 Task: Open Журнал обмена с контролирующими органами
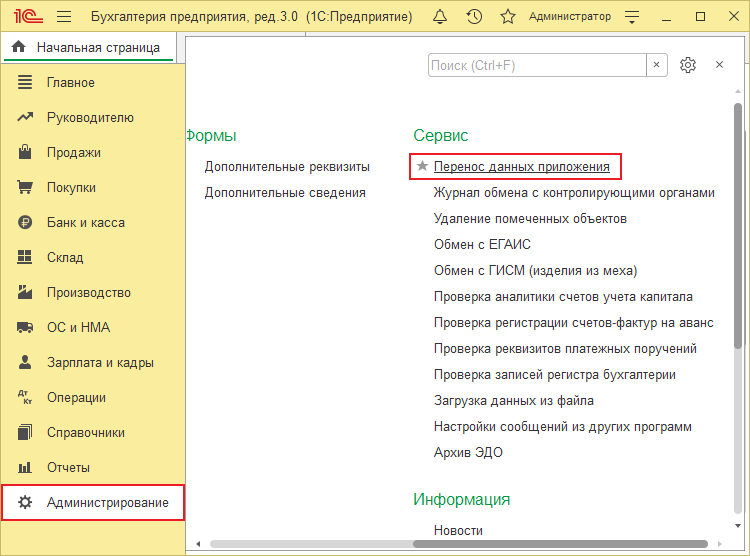pyautogui.click(x=574, y=193)
